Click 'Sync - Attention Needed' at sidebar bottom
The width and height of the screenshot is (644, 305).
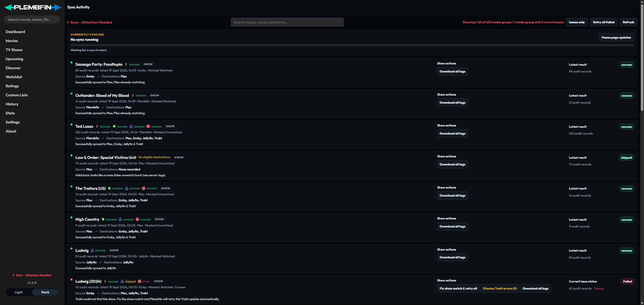tap(32, 275)
